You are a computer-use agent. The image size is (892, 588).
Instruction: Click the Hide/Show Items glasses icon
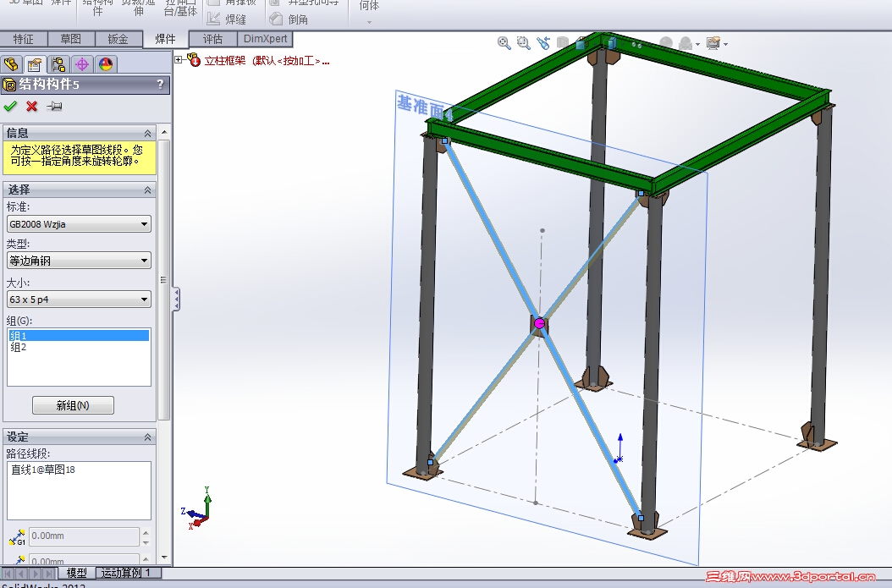636,44
